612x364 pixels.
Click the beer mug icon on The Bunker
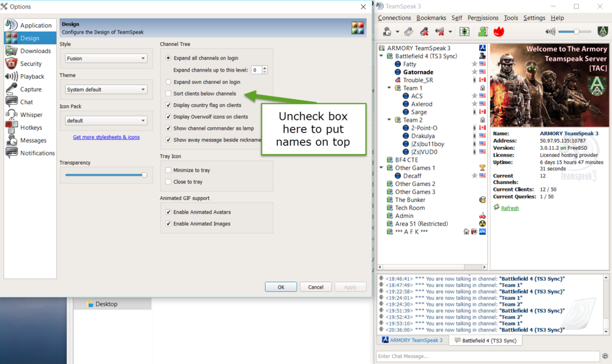point(482,200)
